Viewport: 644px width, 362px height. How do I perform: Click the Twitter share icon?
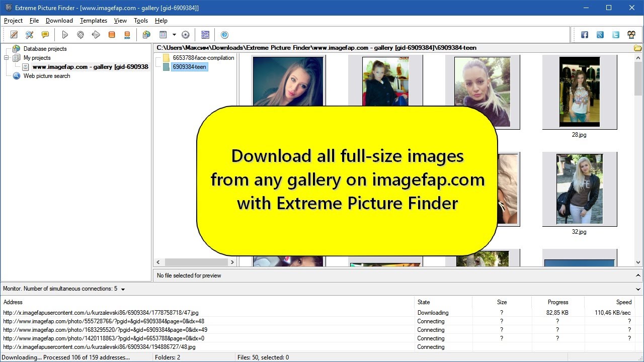(616, 35)
